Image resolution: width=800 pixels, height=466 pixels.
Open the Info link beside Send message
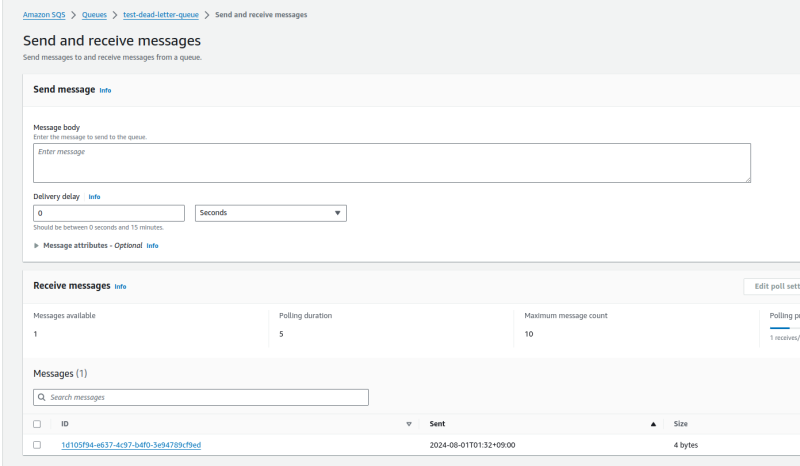(105, 90)
